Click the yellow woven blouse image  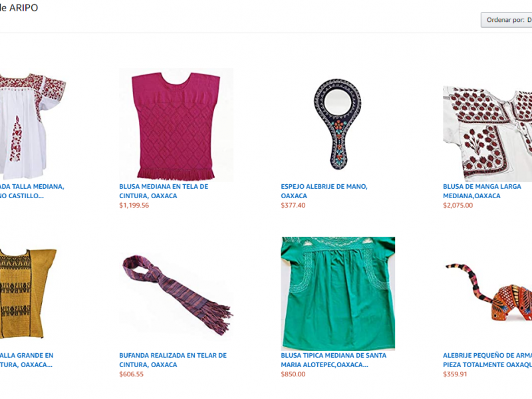[x=28, y=293]
